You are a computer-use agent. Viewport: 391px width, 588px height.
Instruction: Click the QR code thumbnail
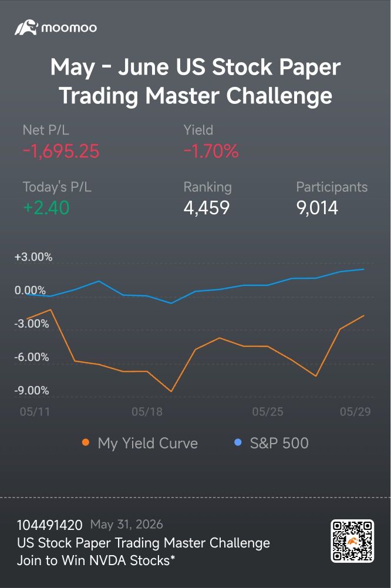point(352,540)
